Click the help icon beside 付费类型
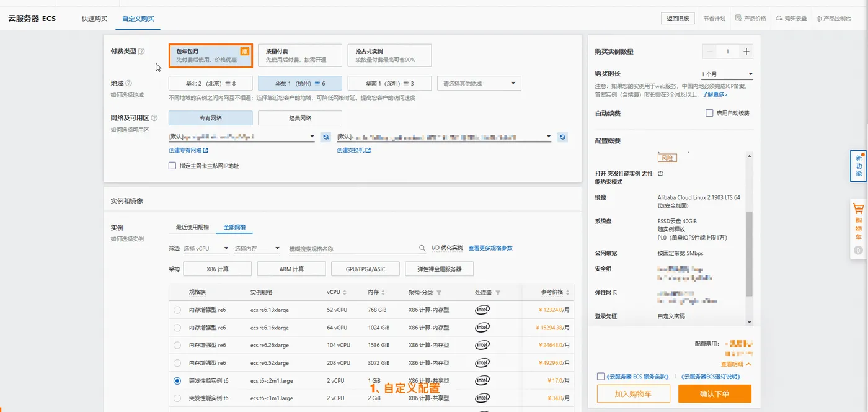Image resolution: width=868 pixels, height=412 pixels. click(141, 52)
